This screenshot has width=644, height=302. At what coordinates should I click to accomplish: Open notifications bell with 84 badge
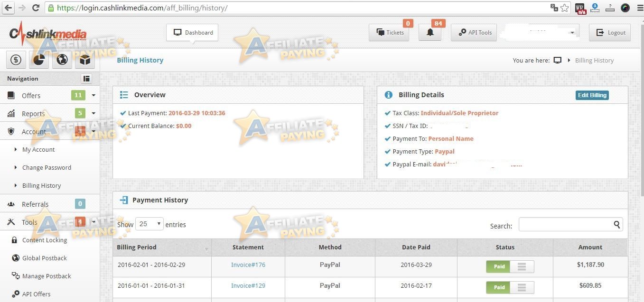coord(430,32)
